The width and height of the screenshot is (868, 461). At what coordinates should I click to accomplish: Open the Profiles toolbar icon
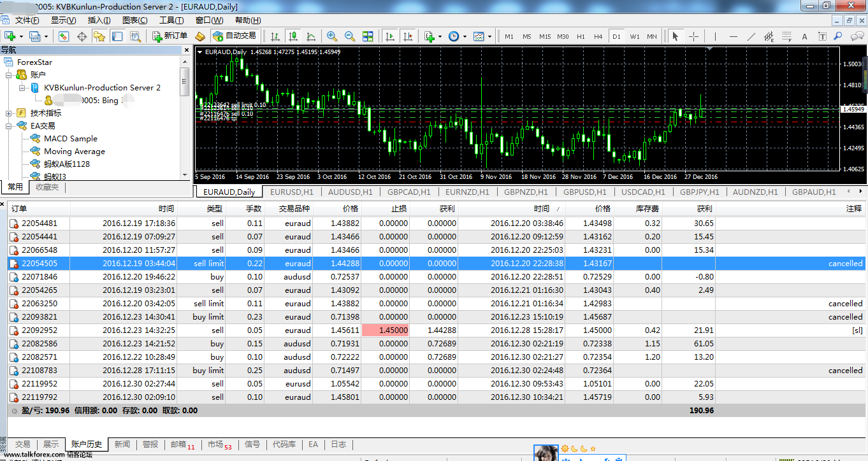point(34,36)
